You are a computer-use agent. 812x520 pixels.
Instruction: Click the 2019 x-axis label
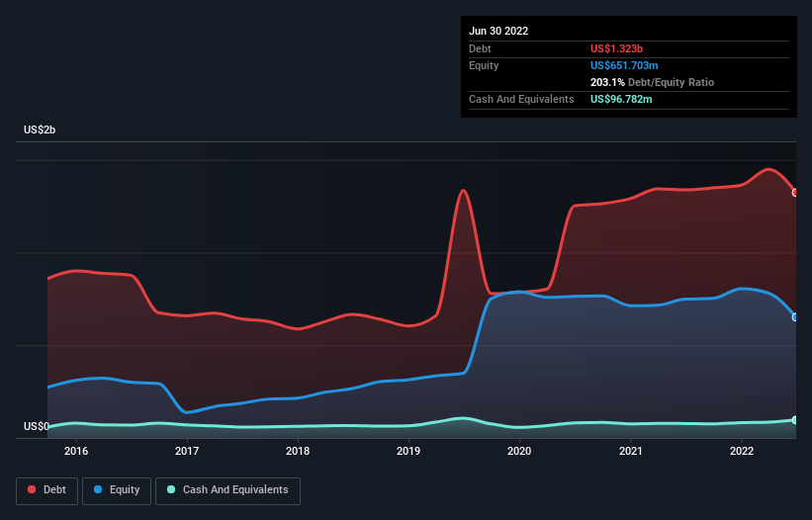point(408,451)
